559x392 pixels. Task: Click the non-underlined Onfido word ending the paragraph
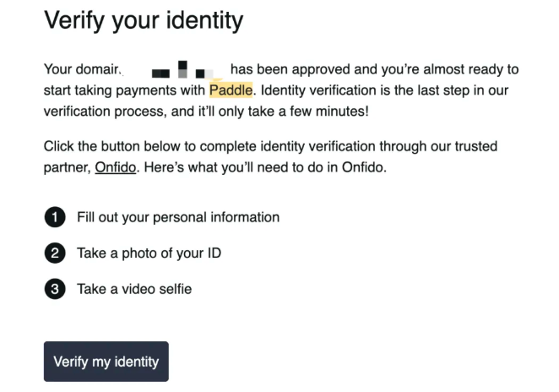point(363,167)
